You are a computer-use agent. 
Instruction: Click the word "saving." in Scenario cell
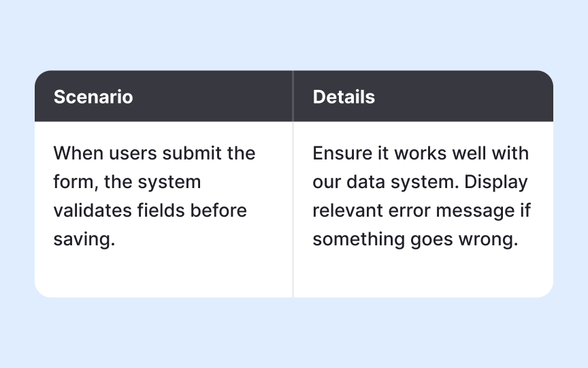[84, 240]
